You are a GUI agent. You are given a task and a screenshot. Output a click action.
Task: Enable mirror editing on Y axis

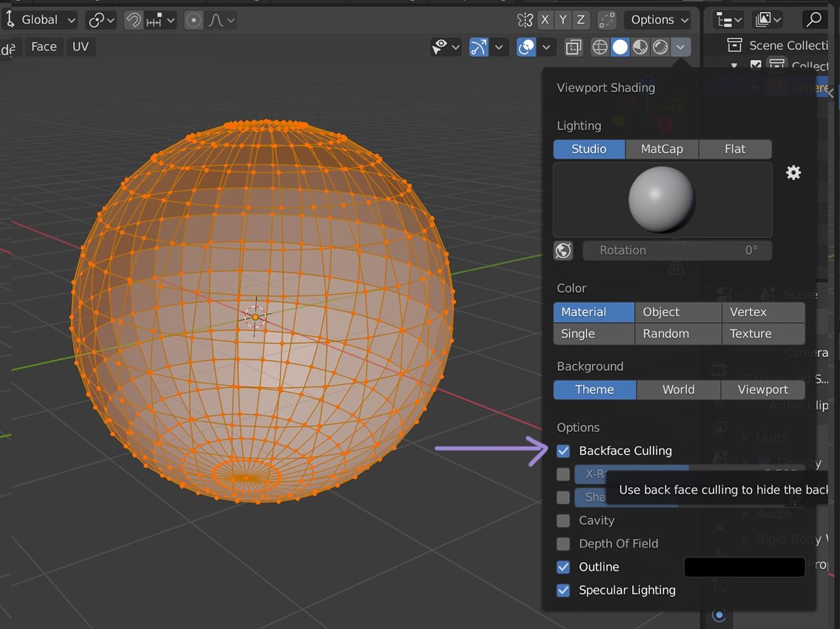pos(563,20)
